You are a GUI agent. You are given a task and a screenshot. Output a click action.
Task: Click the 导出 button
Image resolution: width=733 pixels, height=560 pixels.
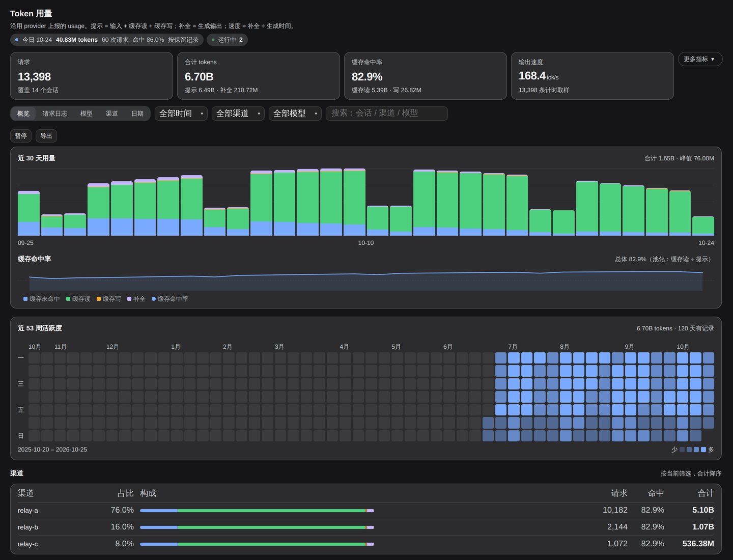[x=46, y=136]
